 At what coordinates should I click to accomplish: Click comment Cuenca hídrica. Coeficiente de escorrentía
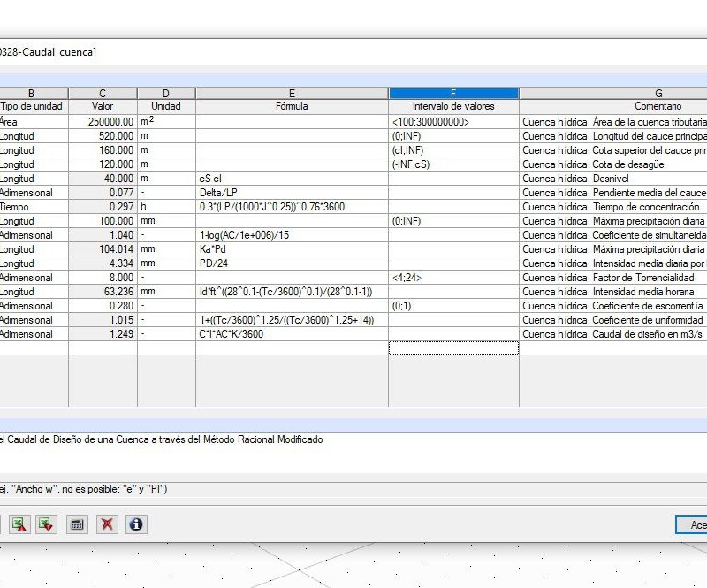pos(612,306)
